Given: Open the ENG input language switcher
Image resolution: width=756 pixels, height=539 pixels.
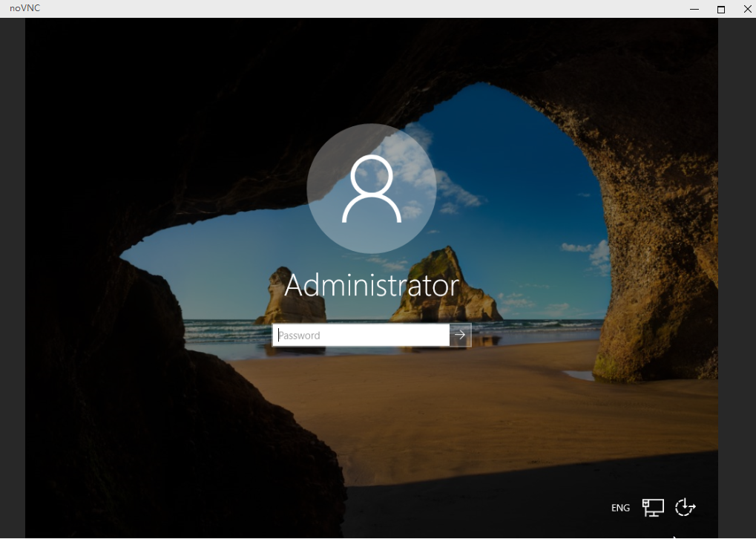Looking at the screenshot, I should click(x=620, y=508).
